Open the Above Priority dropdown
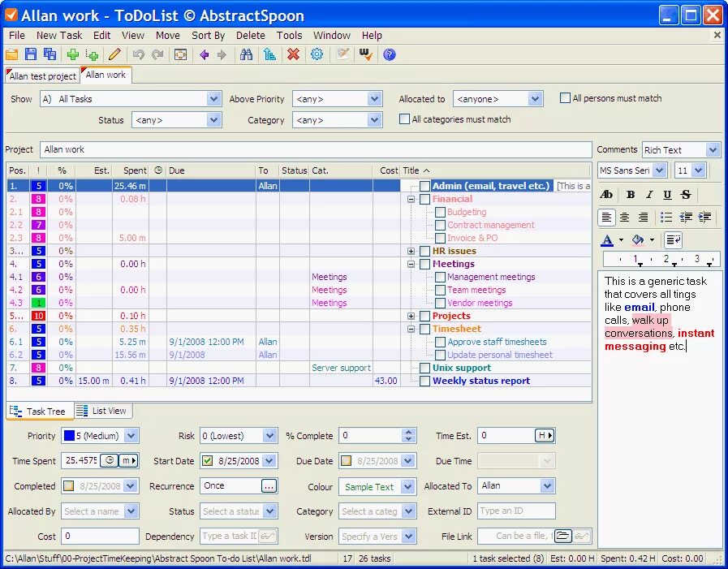The height and width of the screenshot is (569, 728). point(374,98)
